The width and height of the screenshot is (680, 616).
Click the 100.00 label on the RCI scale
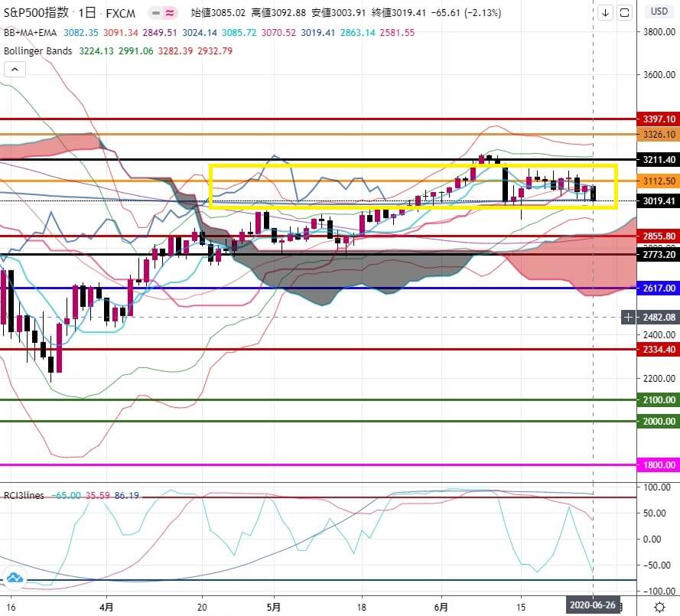(656, 487)
